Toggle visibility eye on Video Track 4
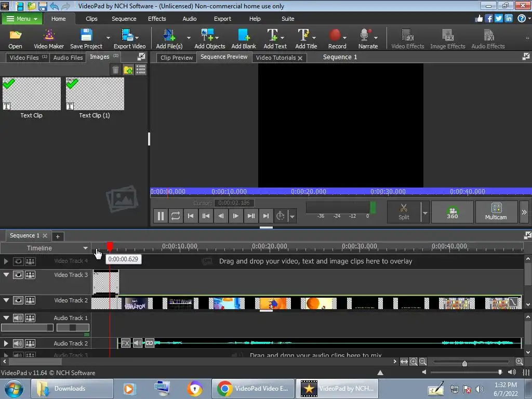Viewport: 532px width, 399px height. [18, 261]
